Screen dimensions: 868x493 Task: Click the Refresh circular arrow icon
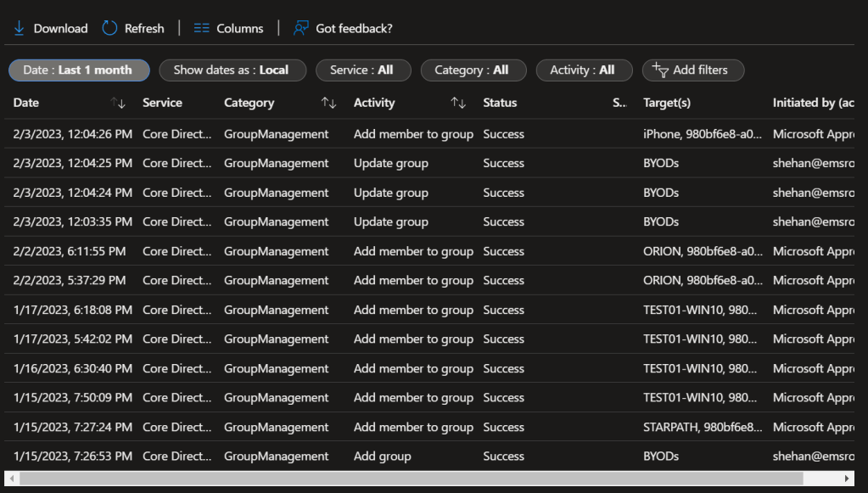pyautogui.click(x=109, y=28)
